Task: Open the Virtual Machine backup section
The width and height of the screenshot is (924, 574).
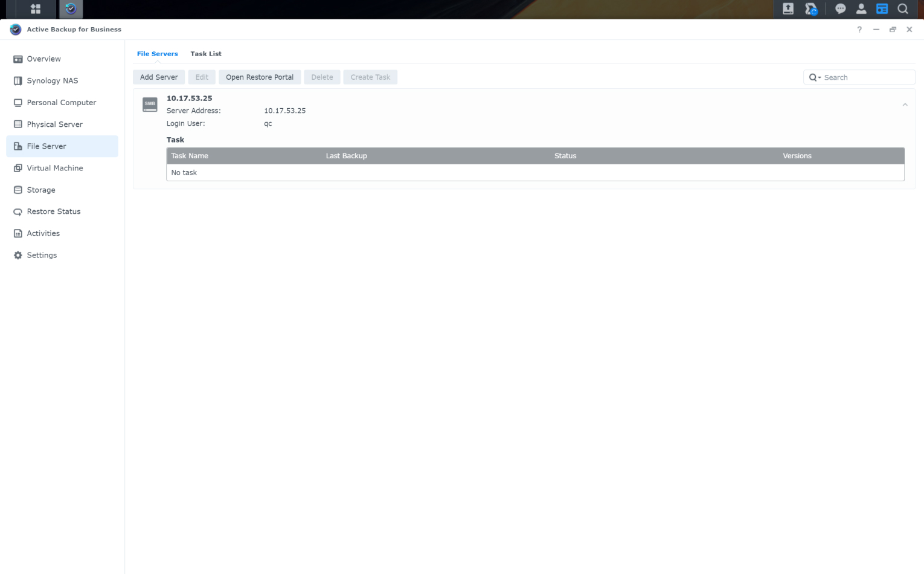Action: [54, 168]
